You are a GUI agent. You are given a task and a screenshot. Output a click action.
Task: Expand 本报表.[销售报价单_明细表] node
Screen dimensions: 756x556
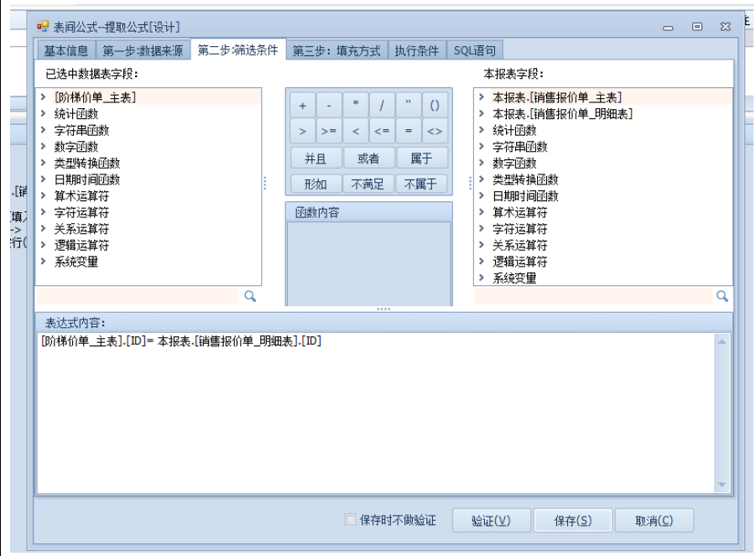coord(482,114)
